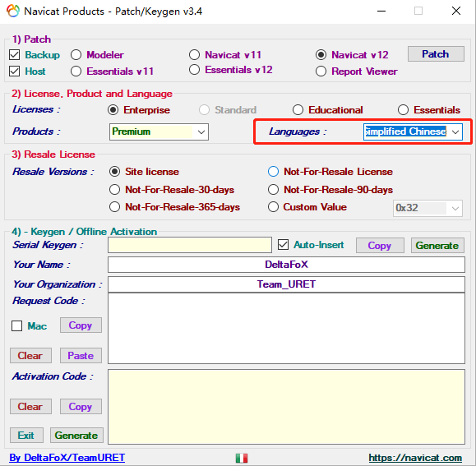Select the Not-For-Resale-90-days option
476x466 pixels.
click(273, 190)
